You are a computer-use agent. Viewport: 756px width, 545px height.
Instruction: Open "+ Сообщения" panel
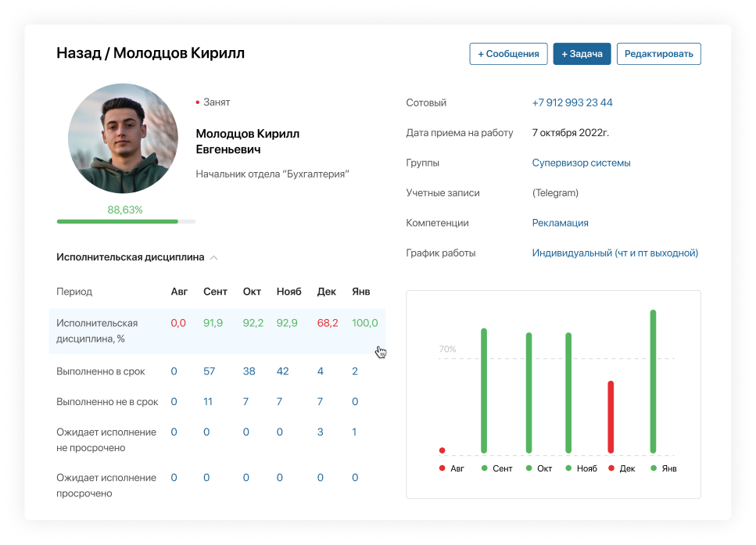(x=508, y=53)
